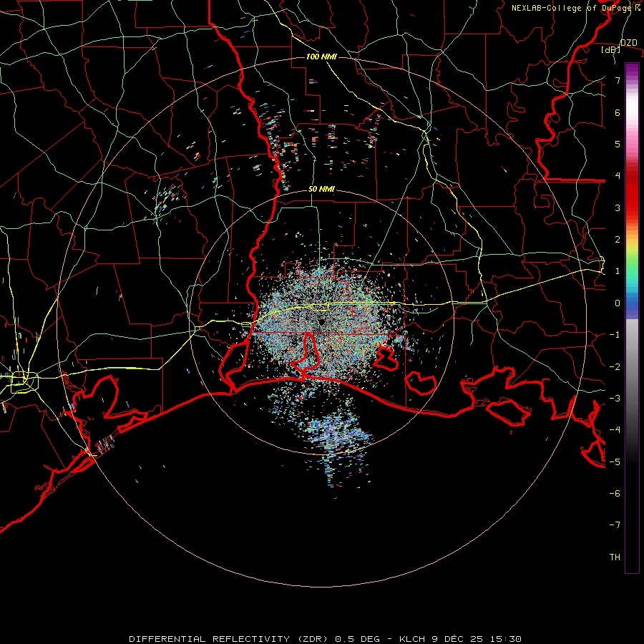Click the color bar legend
This screenshot has height=644, width=644.
(x=632, y=318)
